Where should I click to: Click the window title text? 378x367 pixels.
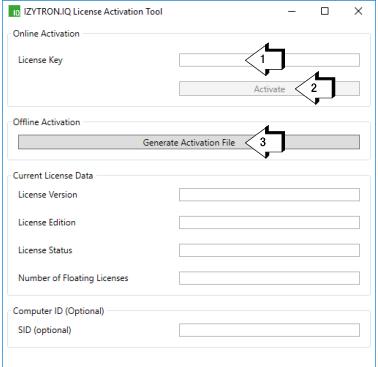[x=93, y=12]
